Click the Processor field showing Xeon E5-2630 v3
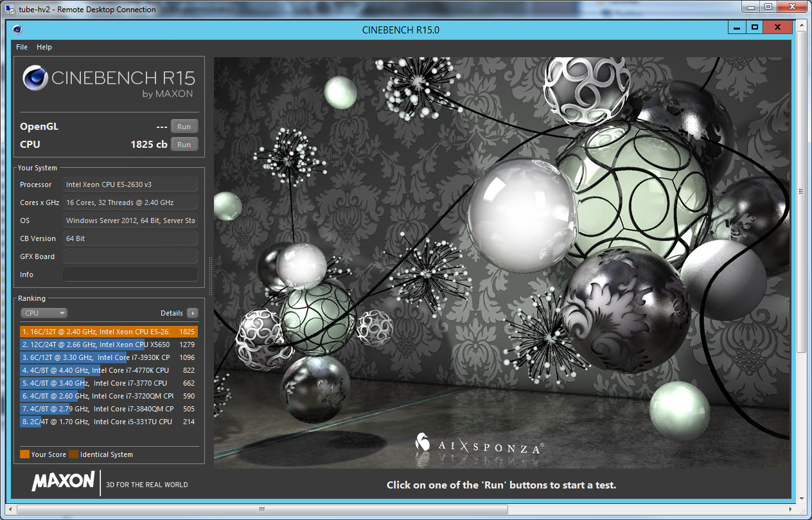The image size is (812, 520). (130, 184)
